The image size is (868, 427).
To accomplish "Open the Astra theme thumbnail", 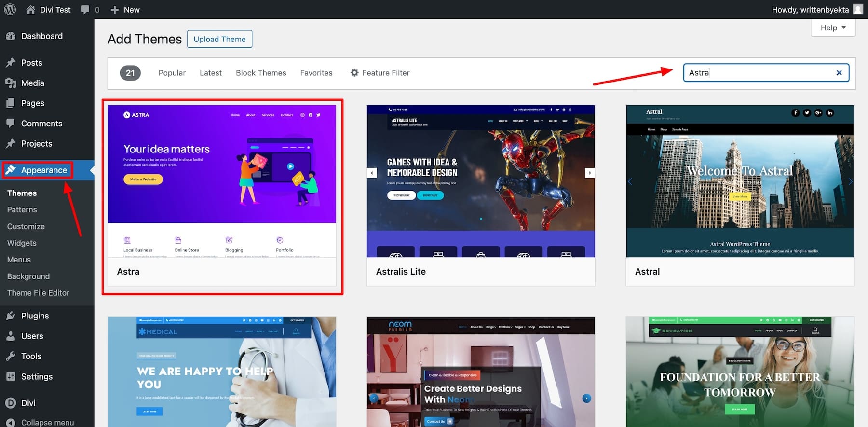I will pos(222,181).
